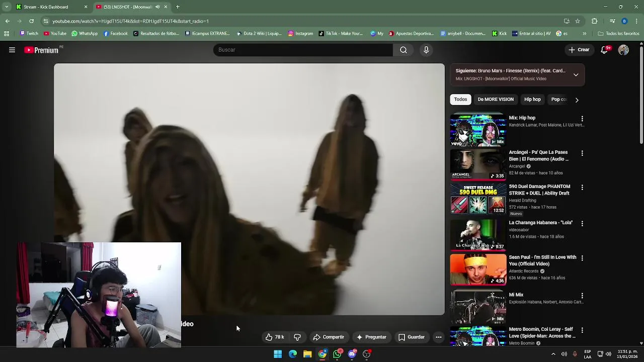Viewport: 644px width, 362px height.
Task: Open the Chrome profile B avatar
Action: [x=624, y=21]
